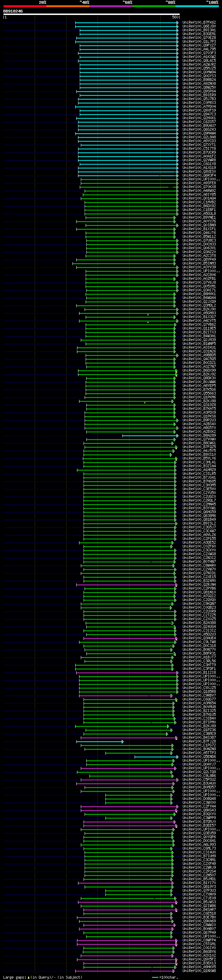Screen dimensions: 222x980
Task: Select the UniRef100_Q9SP64 label
Action: [x=199, y=91]
